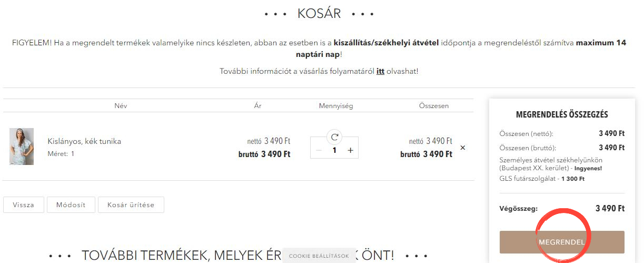Click the KOSÁR page heading
This screenshot has height=263, width=644.
click(x=319, y=13)
